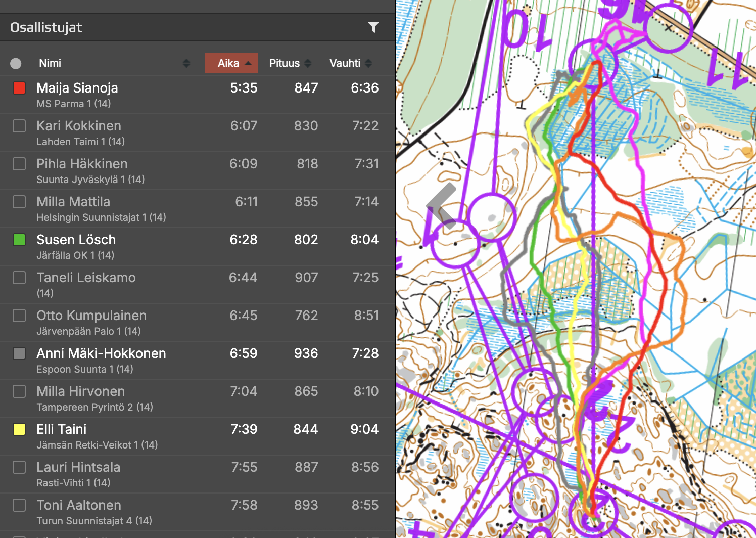The width and height of the screenshot is (756, 538).
Task: Click the grey select-all circle in header
Action: coord(16,63)
